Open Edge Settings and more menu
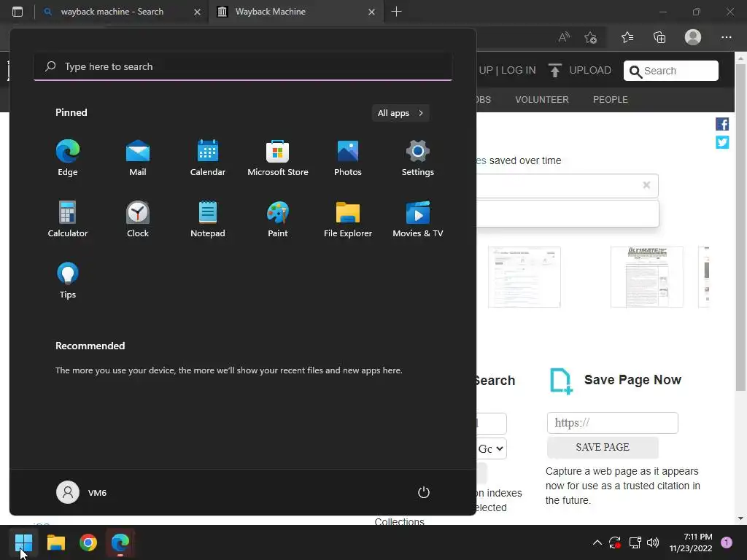Viewport: 747px width, 560px height. tap(726, 37)
